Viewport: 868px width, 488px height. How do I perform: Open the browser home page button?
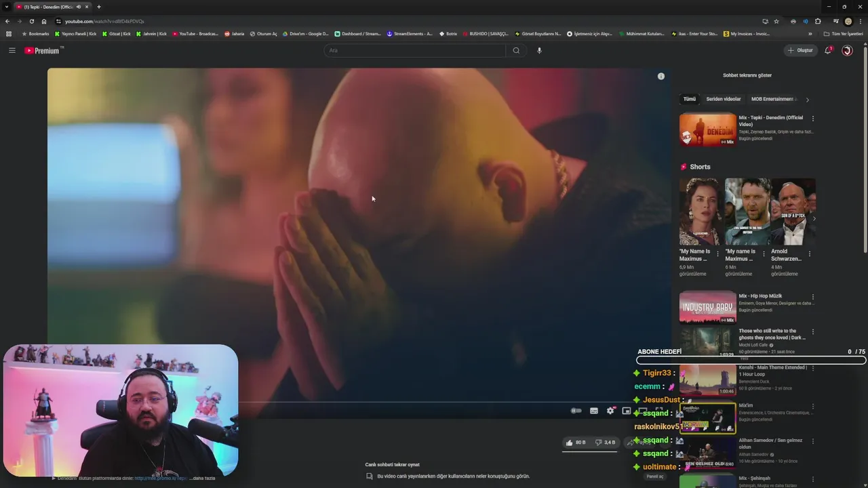coord(44,21)
